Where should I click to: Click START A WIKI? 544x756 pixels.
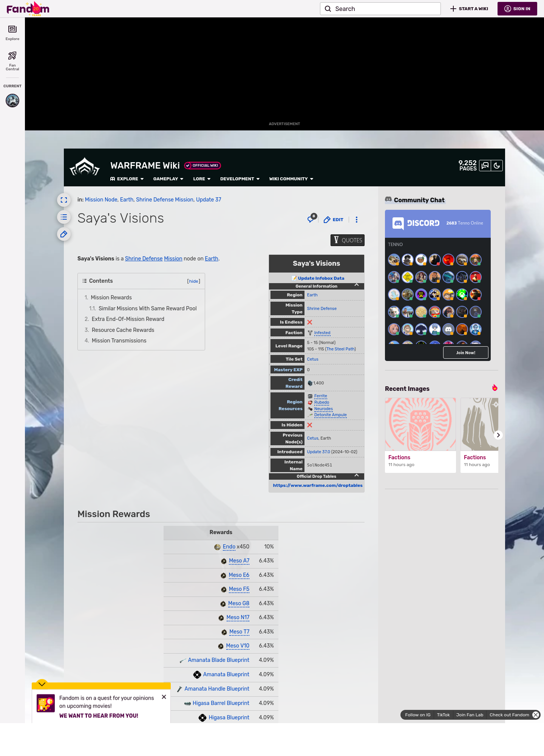point(469,9)
